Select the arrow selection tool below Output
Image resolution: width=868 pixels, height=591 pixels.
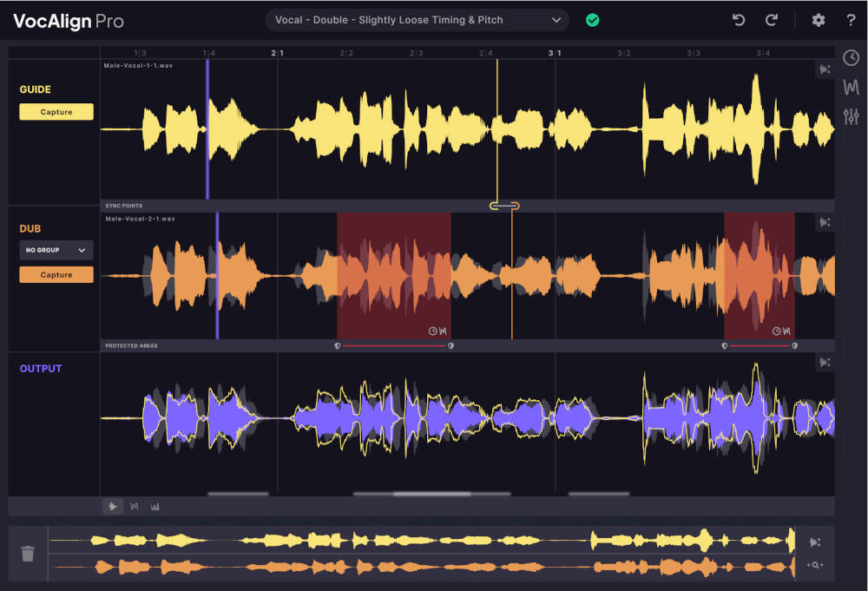(x=113, y=506)
